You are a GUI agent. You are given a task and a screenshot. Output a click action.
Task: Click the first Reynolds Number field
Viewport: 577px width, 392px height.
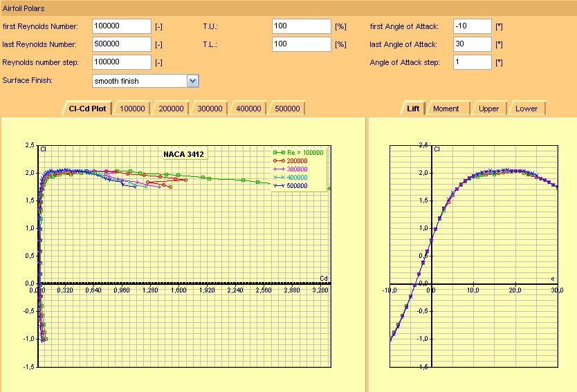[x=121, y=26]
